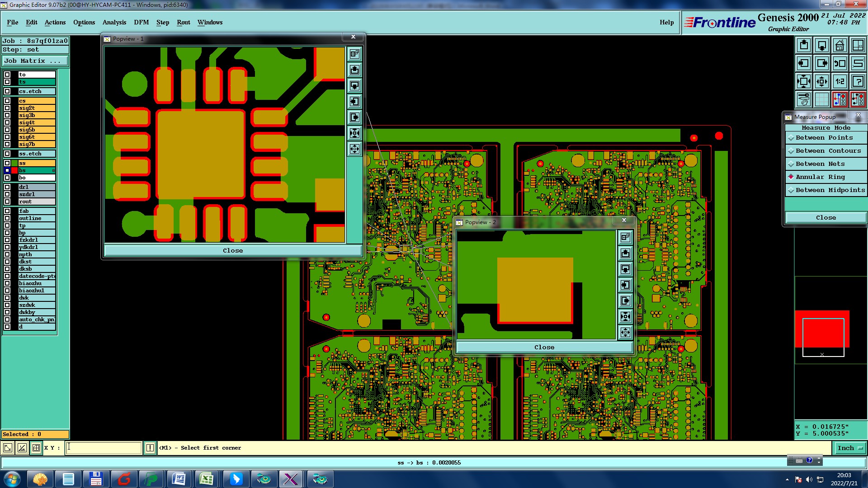Toggle the grid display icon
The image size is (868, 488).
tap(821, 99)
